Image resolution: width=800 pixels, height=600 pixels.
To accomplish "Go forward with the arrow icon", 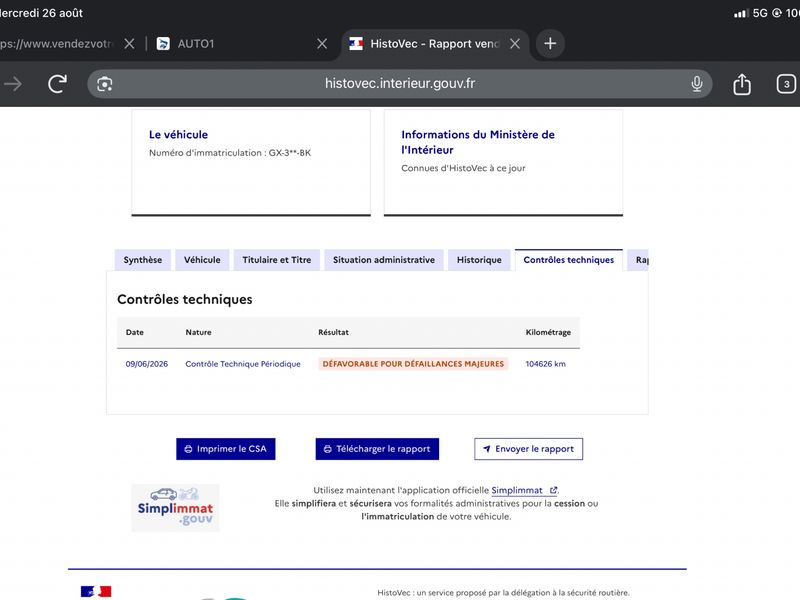I will point(13,84).
